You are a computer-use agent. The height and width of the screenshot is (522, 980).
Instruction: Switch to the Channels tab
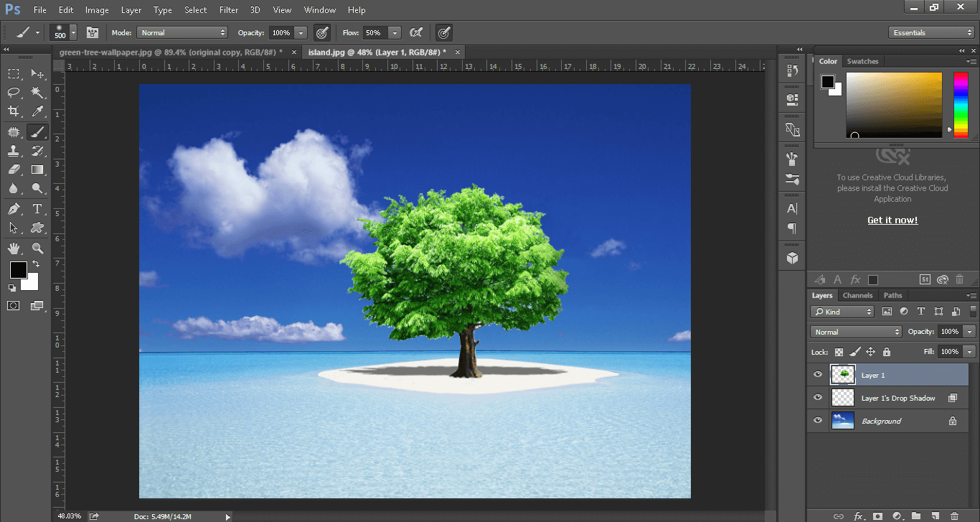(857, 295)
